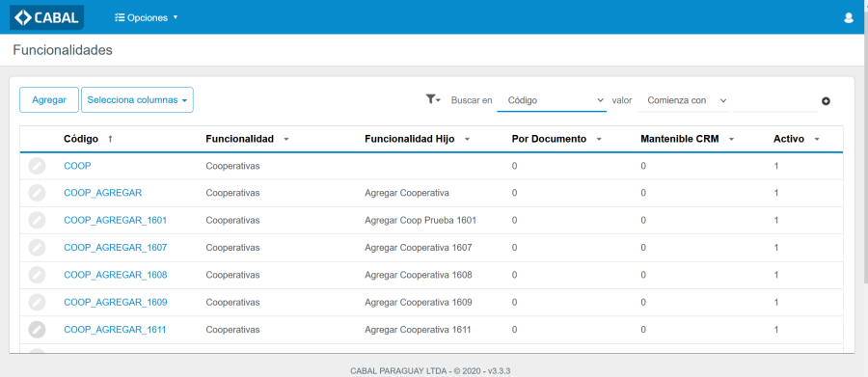Edit COOP_AGREGAR_1609 with pencil icon
Screen dimensions: 868x377
[37, 302]
